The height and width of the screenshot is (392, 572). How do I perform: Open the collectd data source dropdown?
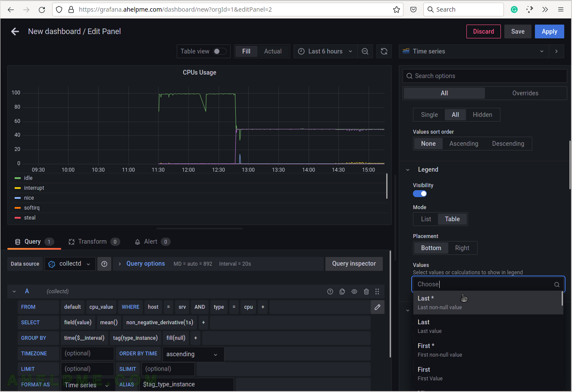[x=70, y=264]
